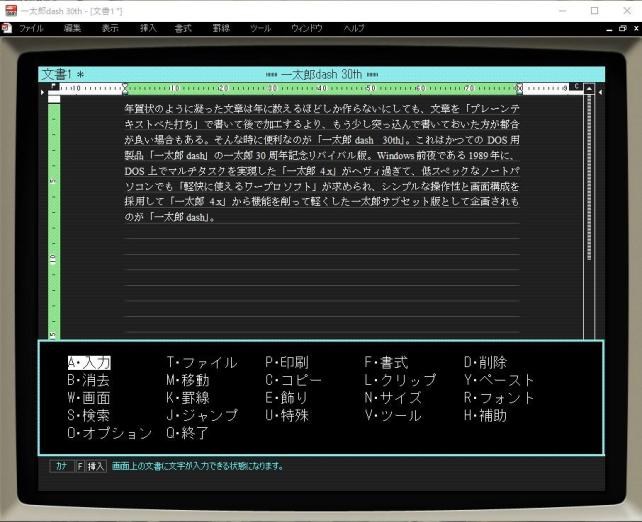
Task: Select N・サイズ command
Action: 393,398
